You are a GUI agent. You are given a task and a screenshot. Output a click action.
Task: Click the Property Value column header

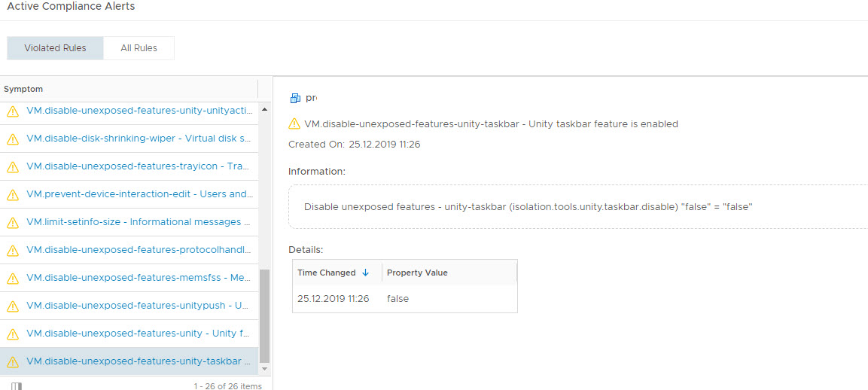[417, 273]
